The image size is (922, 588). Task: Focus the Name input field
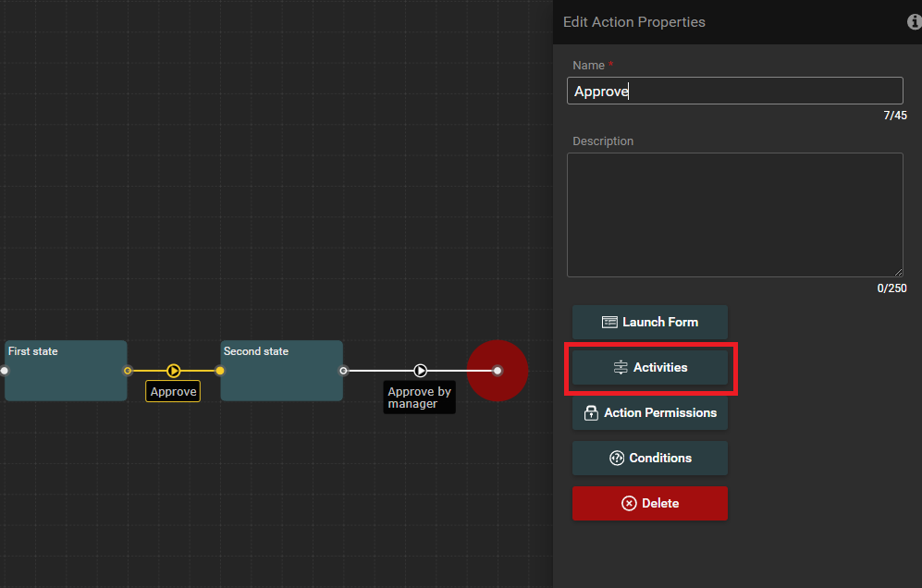734,91
